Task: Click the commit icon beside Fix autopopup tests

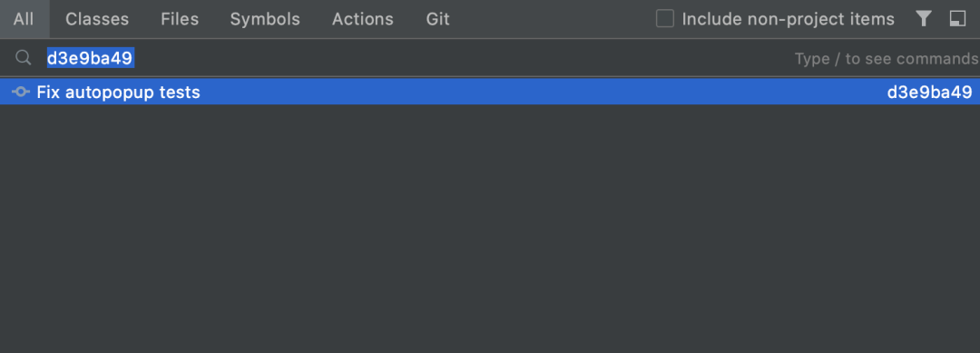Action: coord(21,93)
